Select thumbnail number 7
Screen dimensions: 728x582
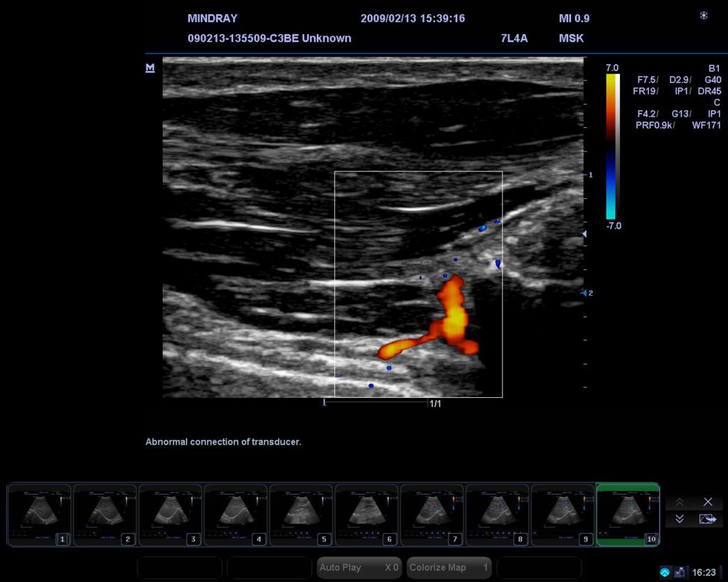click(432, 515)
